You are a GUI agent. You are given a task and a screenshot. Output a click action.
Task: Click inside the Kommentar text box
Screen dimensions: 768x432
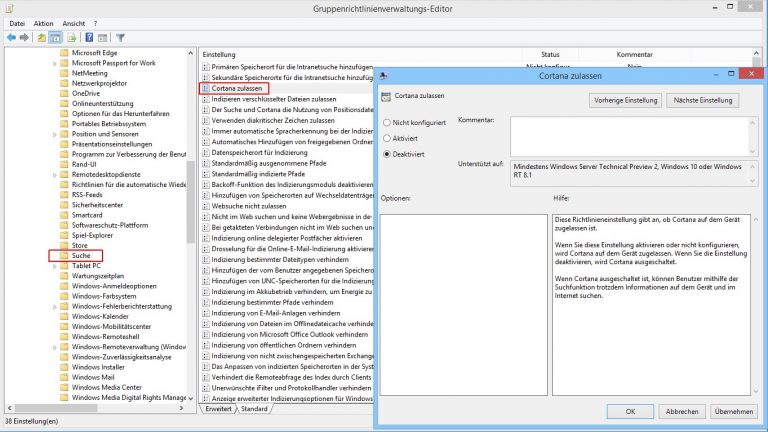tap(629, 136)
